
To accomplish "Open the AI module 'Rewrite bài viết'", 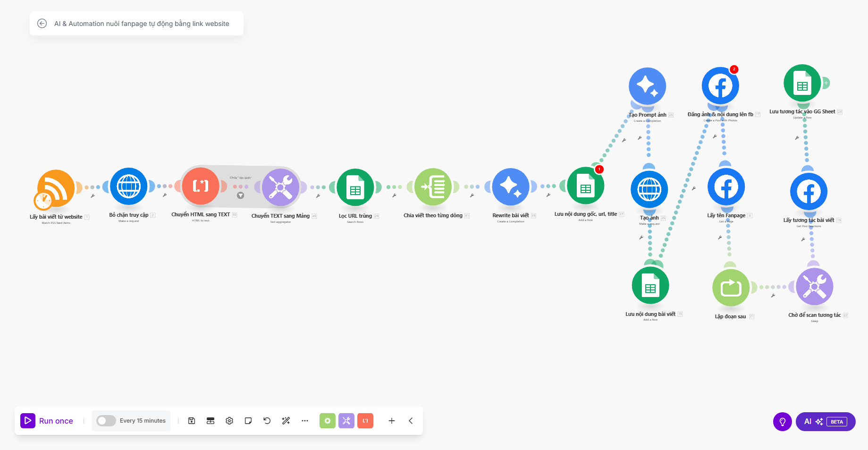I will (x=511, y=187).
